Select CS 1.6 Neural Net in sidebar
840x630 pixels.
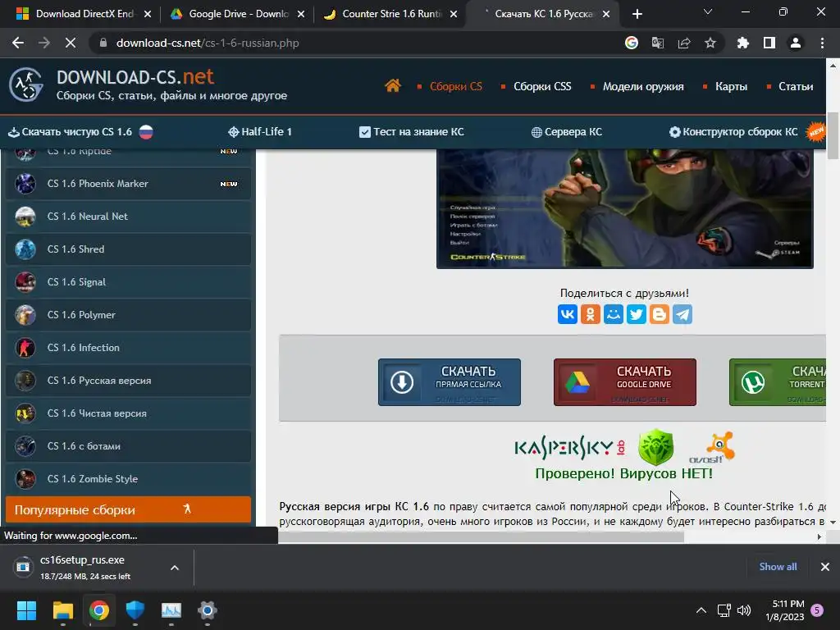click(x=128, y=217)
